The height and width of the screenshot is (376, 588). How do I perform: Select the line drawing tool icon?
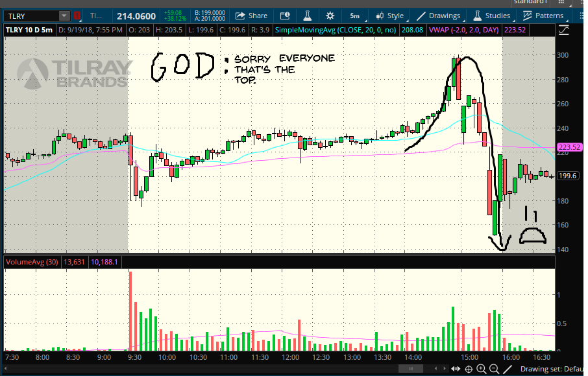(508, 369)
